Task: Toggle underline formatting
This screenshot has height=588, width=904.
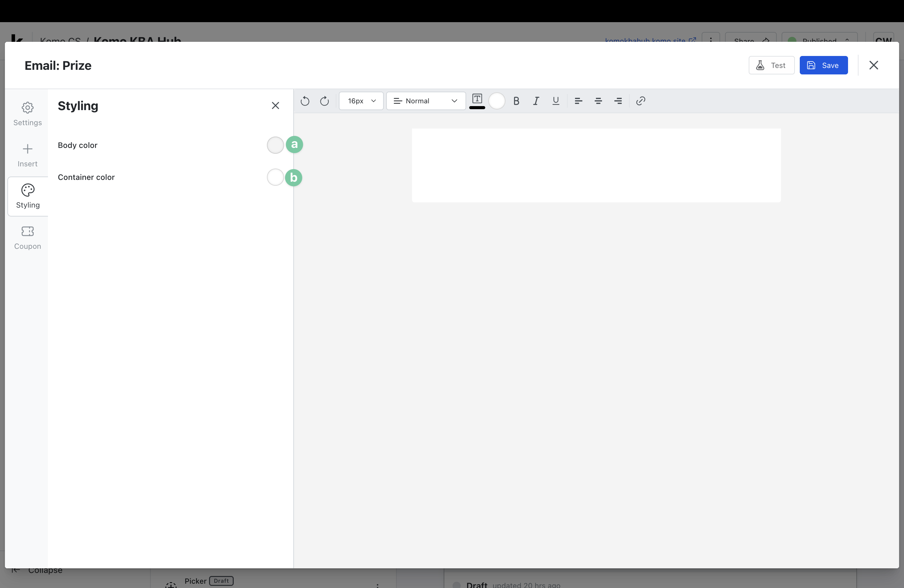Action: pyautogui.click(x=555, y=101)
